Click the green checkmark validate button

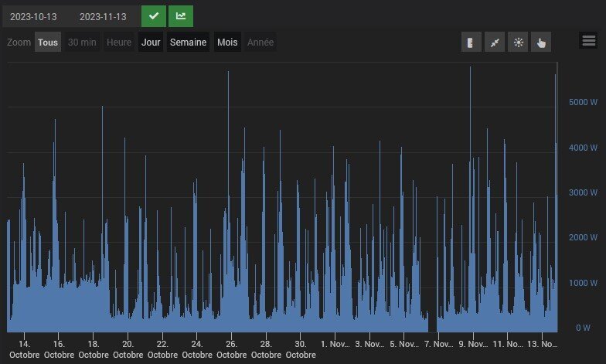tap(153, 16)
